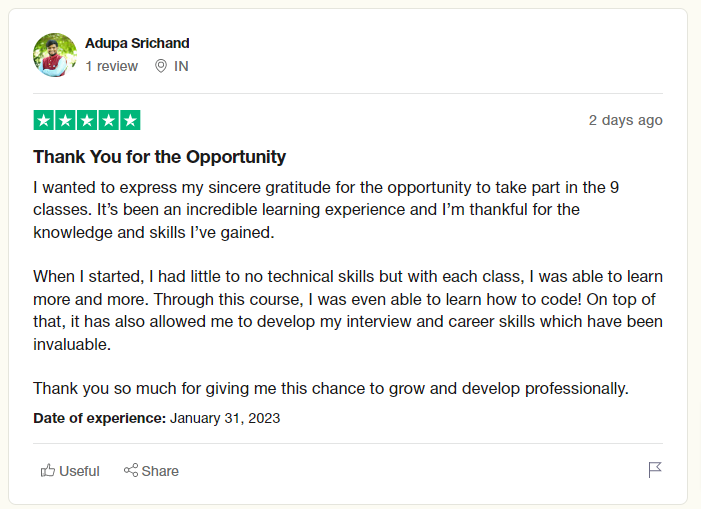Open the reviewer name Adupa Srichand
Viewport: 701px width, 509px height.
click(x=137, y=43)
